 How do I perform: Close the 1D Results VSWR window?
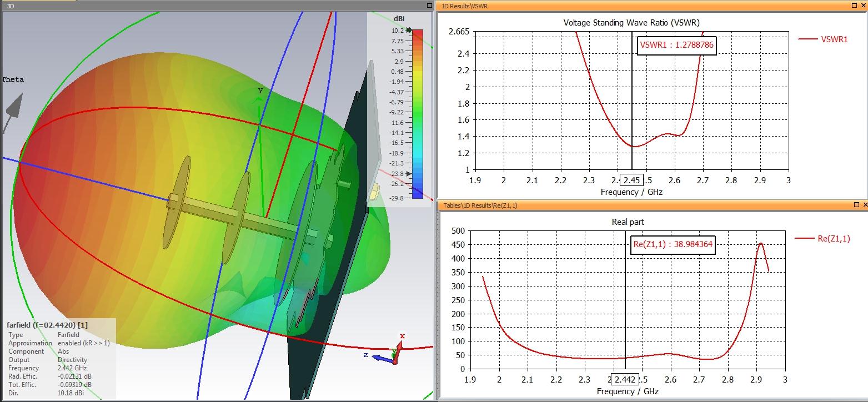[x=864, y=5]
